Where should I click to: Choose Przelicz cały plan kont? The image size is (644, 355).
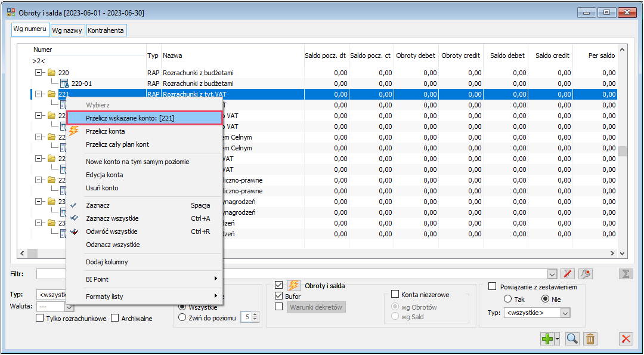tap(144, 144)
